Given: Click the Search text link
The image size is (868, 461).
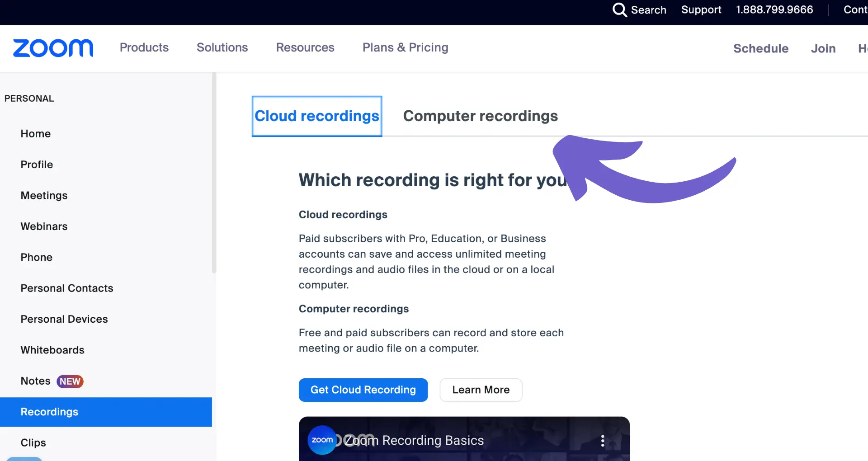Looking at the screenshot, I should pos(649,9).
